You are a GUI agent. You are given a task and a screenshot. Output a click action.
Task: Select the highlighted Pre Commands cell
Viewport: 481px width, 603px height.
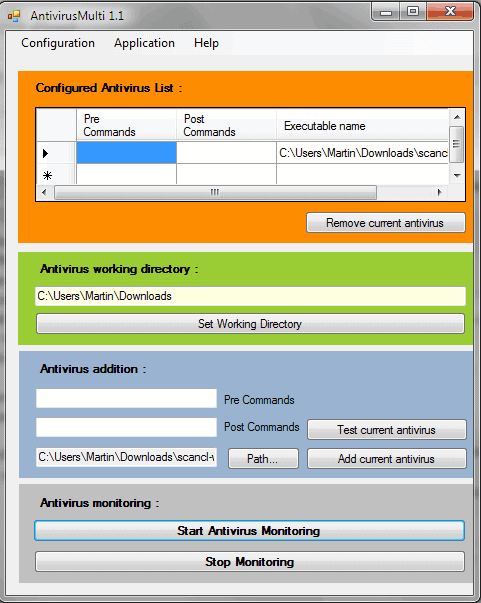coord(126,153)
